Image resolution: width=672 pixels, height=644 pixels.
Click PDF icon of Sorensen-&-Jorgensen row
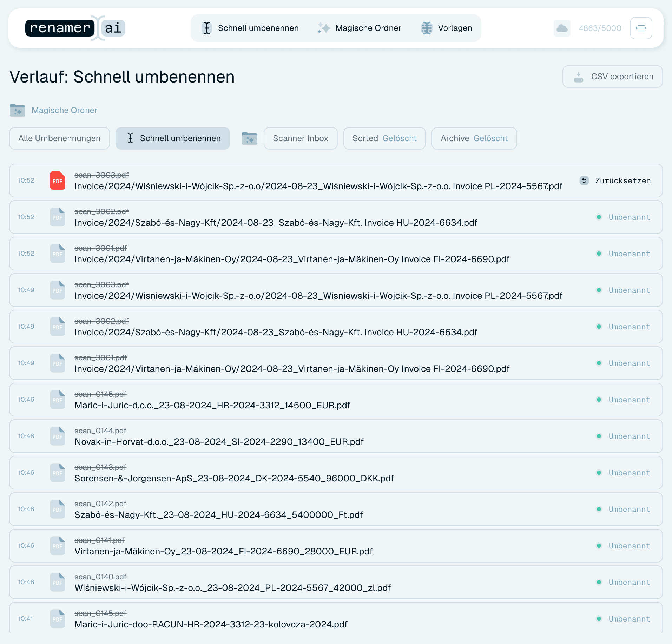pos(58,473)
